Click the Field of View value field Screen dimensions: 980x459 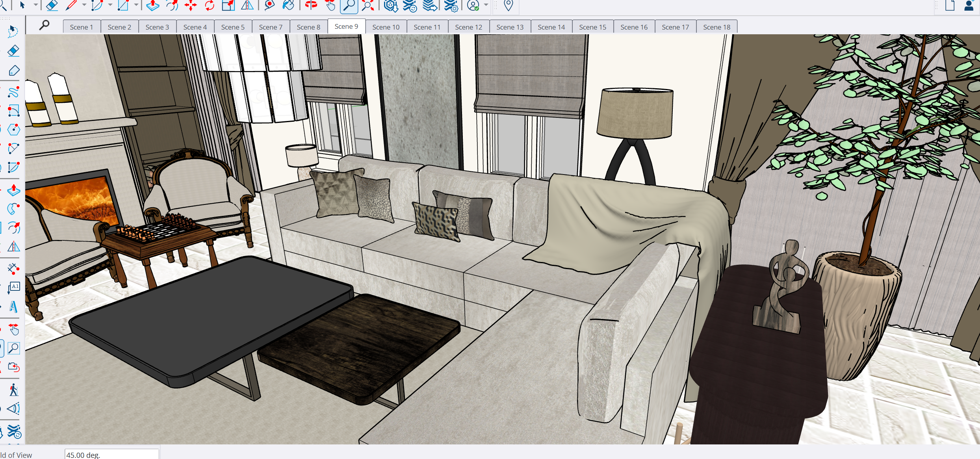(x=111, y=455)
